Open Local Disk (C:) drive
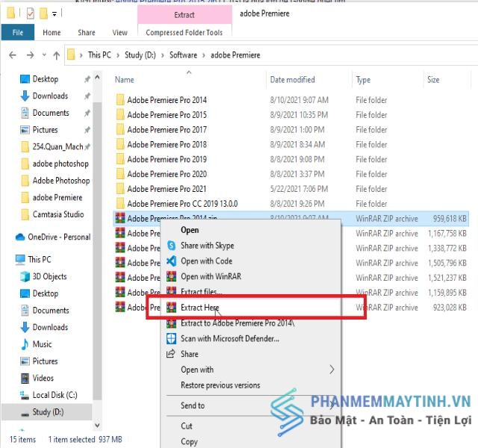 [x=55, y=395]
